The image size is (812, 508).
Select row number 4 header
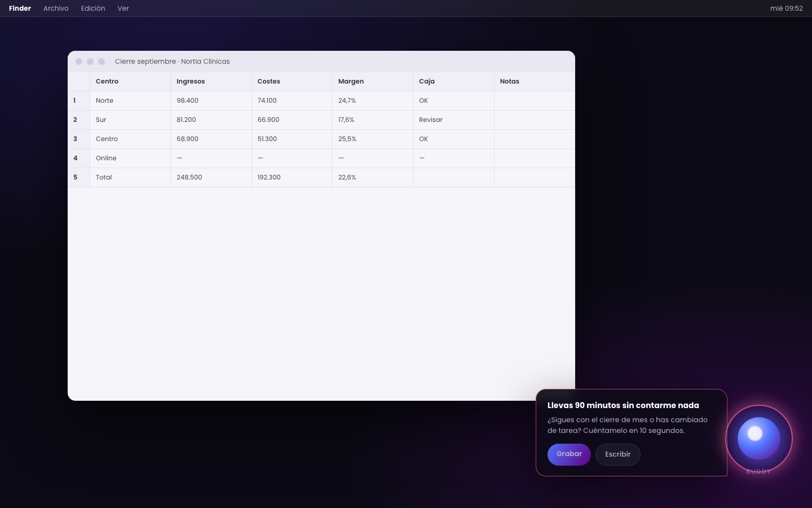78,158
